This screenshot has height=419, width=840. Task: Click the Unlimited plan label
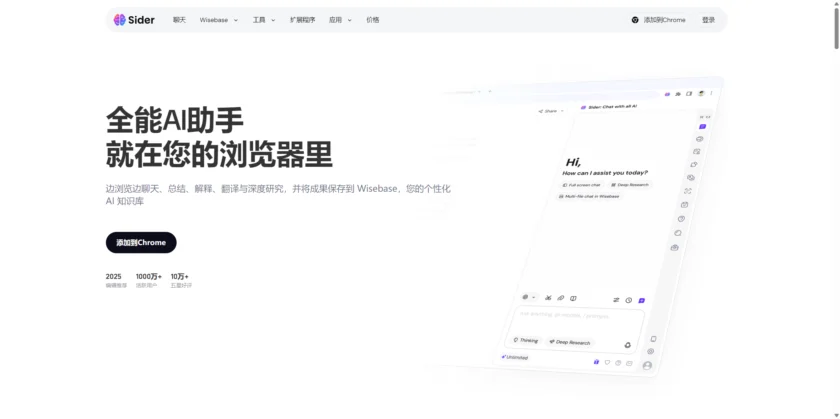coord(515,357)
